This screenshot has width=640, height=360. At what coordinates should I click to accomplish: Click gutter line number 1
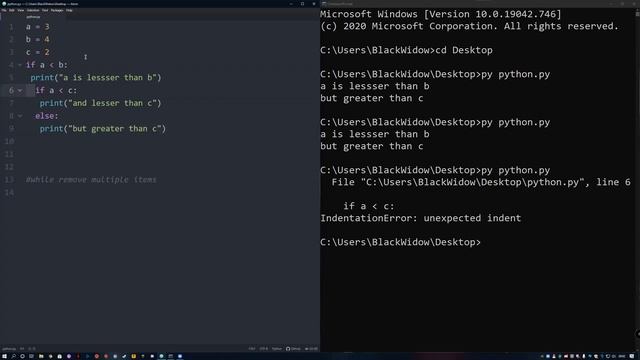(x=11, y=27)
